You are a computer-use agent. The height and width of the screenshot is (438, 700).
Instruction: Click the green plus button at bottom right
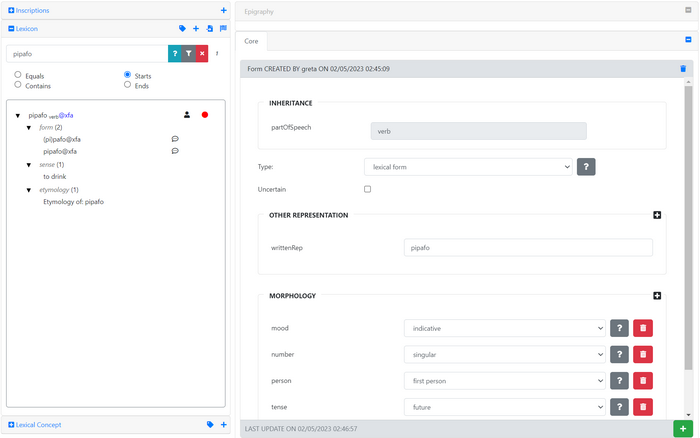click(x=682, y=428)
